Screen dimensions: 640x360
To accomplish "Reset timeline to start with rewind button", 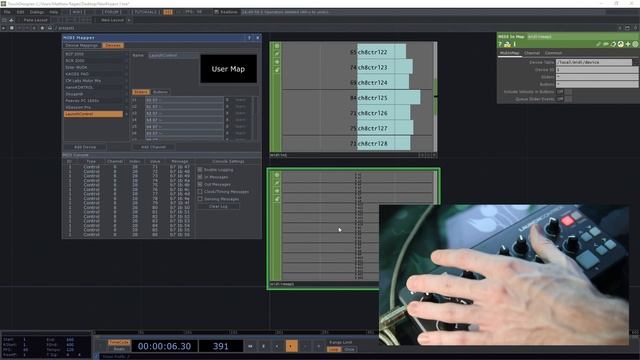I will point(250,346).
